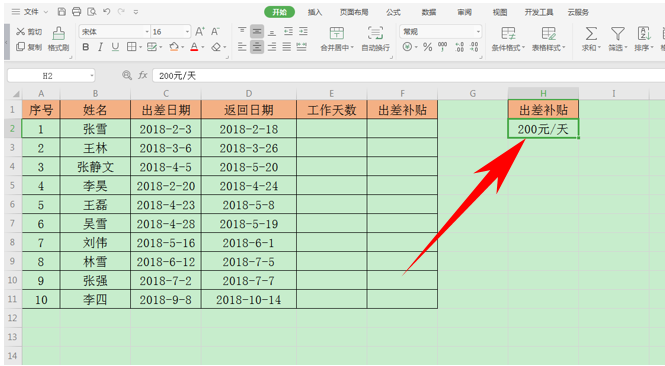Open the 开发工具 tab
Screen dimensions: 665x366
click(x=539, y=12)
